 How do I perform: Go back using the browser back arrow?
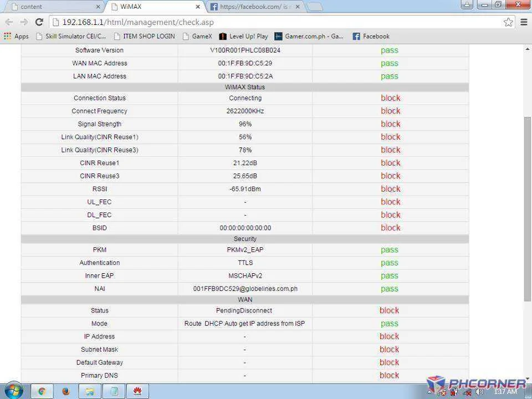pos(9,22)
